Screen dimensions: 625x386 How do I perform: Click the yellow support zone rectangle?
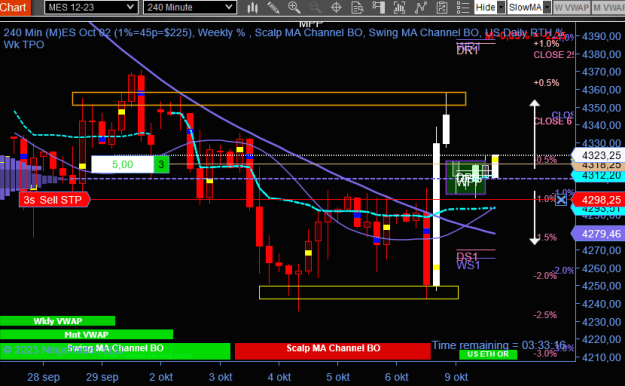click(359, 292)
